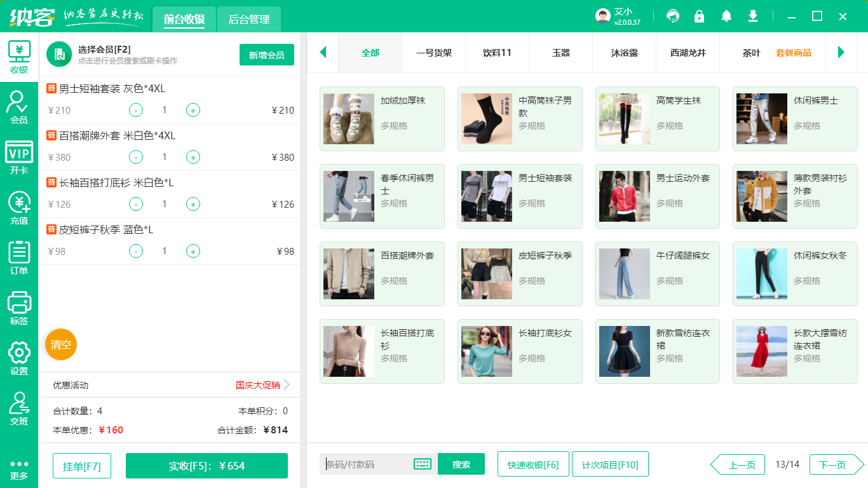Open the 套餐商品 package goods link

[794, 53]
